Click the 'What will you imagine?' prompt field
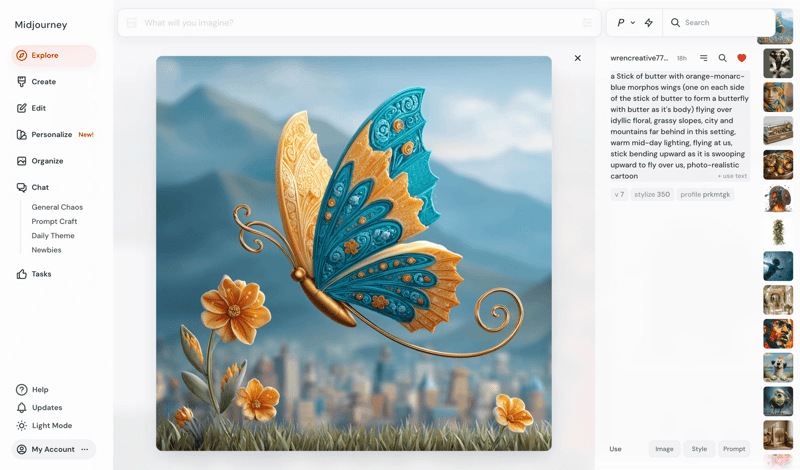Viewport: 800px width, 470px height. 357,23
